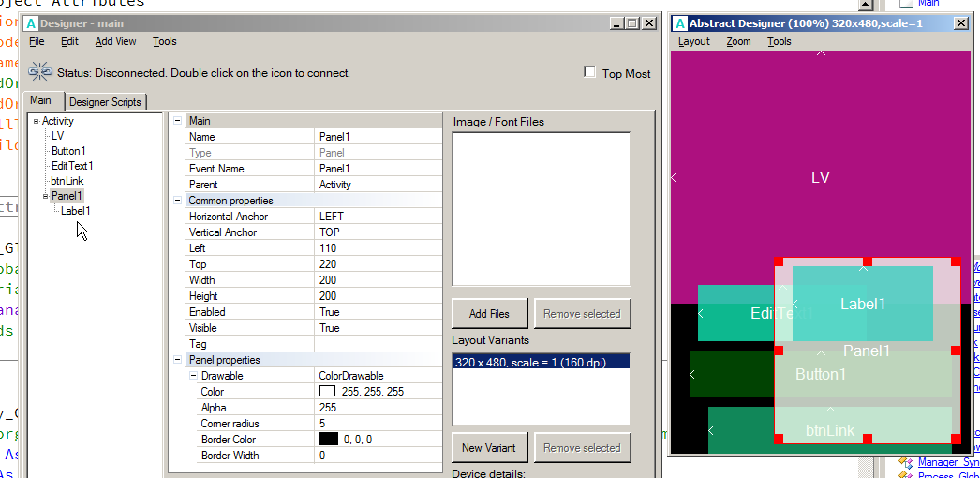Collapse the Main properties group
980x478 pixels.
pos(177,121)
